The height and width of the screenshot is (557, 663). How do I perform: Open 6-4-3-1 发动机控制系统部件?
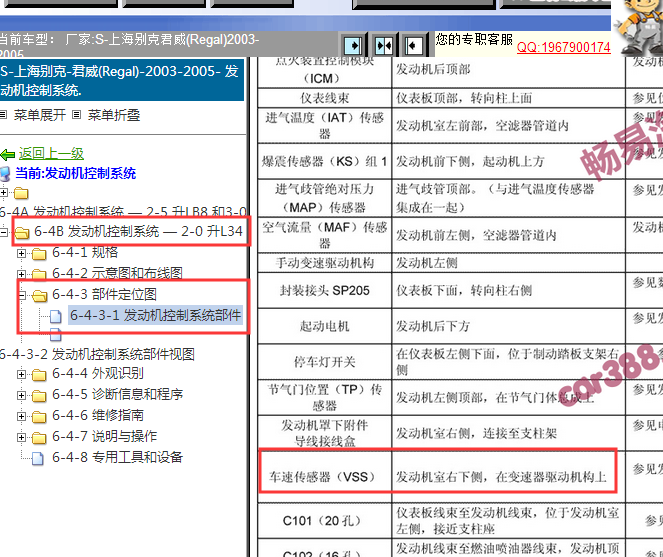coord(155,315)
